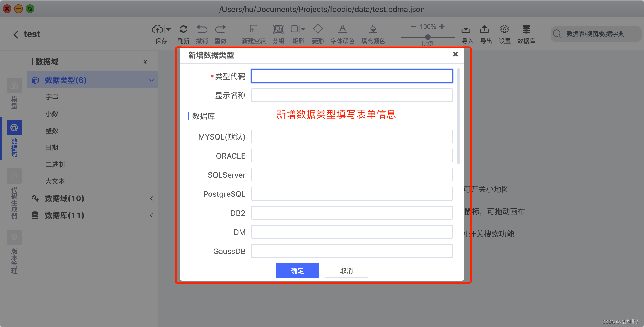Click the Database (数据库) toolbar icon
The width and height of the screenshot is (644, 327).
coord(526,29)
